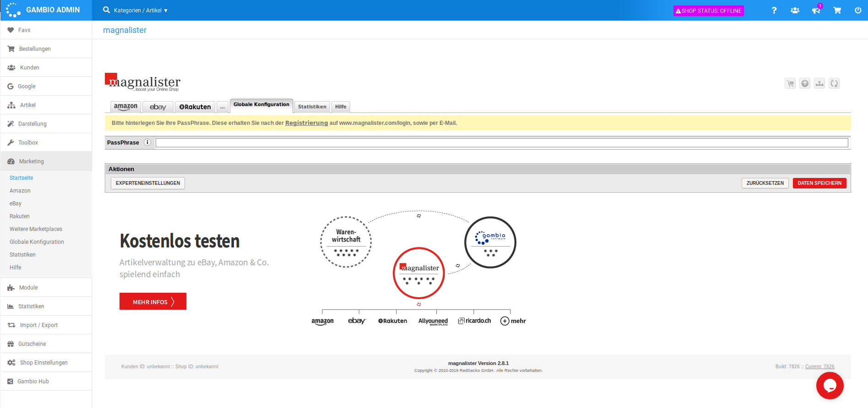The height and width of the screenshot is (408, 868).
Task: Click the PassPhrase info icon
Action: click(x=147, y=142)
